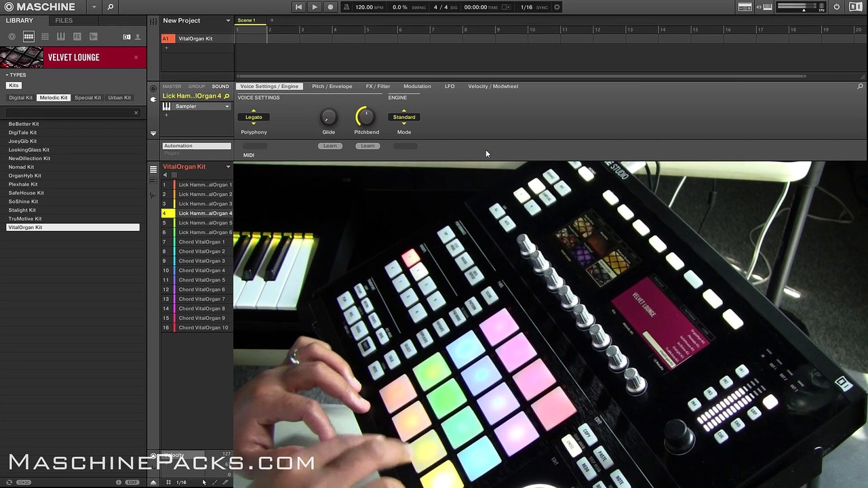868x488 pixels.
Task: Switch to the LIBRARY tab
Action: pos(20,20)
